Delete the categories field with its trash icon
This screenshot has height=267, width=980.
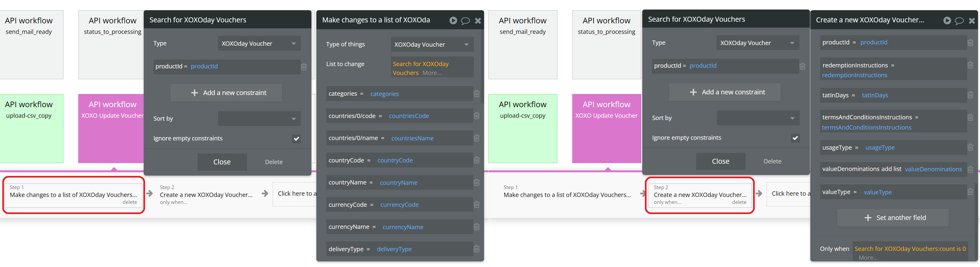pyautogui.click(x=476, y=93)
